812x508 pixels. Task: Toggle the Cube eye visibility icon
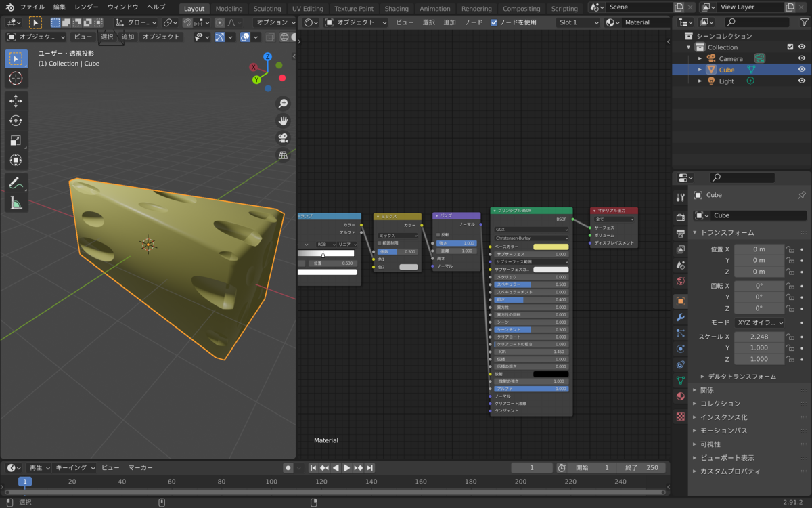tap(802, 70)
